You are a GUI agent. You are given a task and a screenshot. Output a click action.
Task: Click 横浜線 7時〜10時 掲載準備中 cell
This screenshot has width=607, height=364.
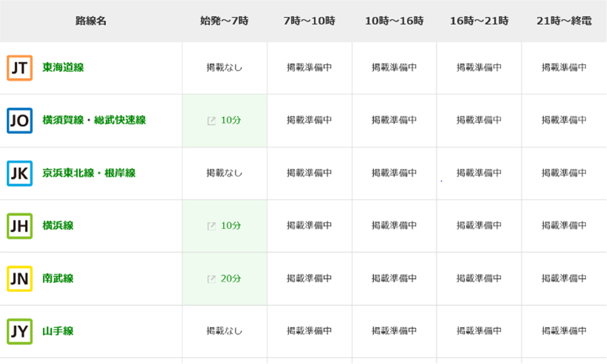coord(309,226)
